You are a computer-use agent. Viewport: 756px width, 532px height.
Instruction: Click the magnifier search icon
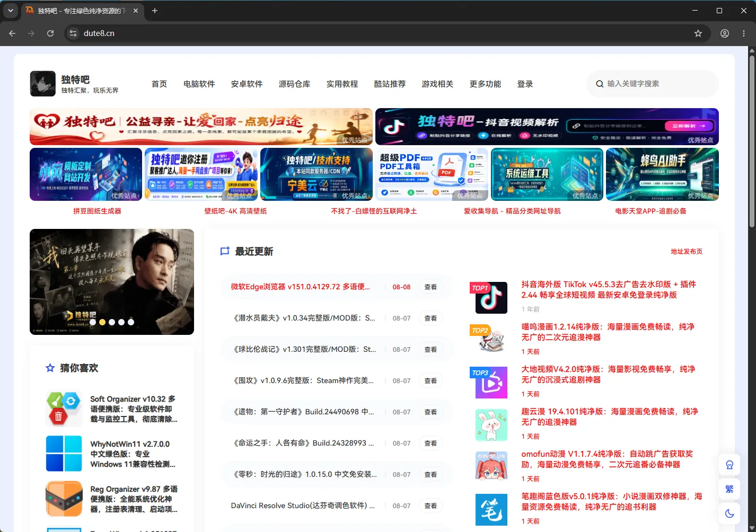click(x=600, y=84)
